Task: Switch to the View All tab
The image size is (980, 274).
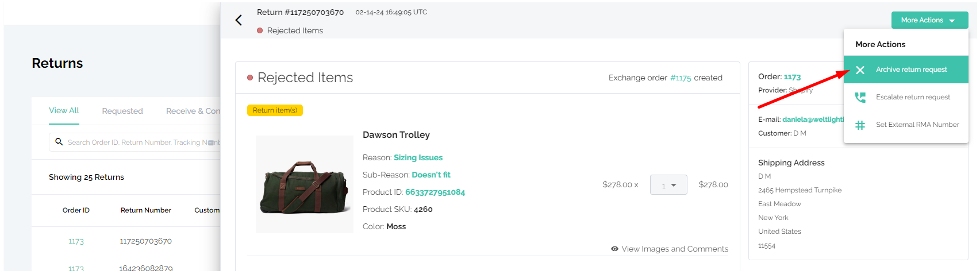Action: point(64,110)
